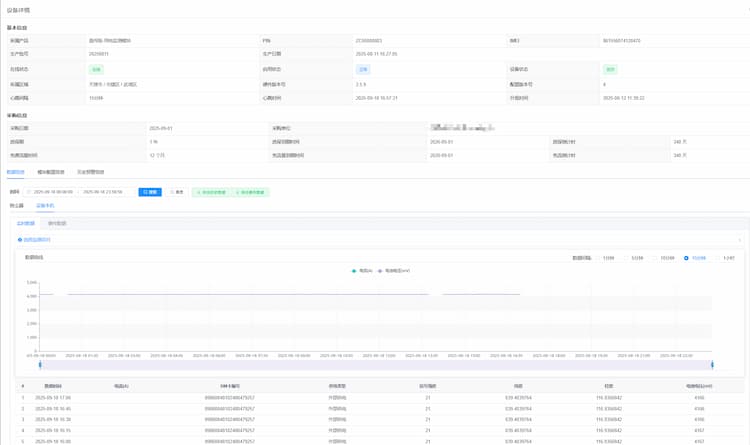Click the reset button beside search
750x445 pixels.
pos(177,192)
